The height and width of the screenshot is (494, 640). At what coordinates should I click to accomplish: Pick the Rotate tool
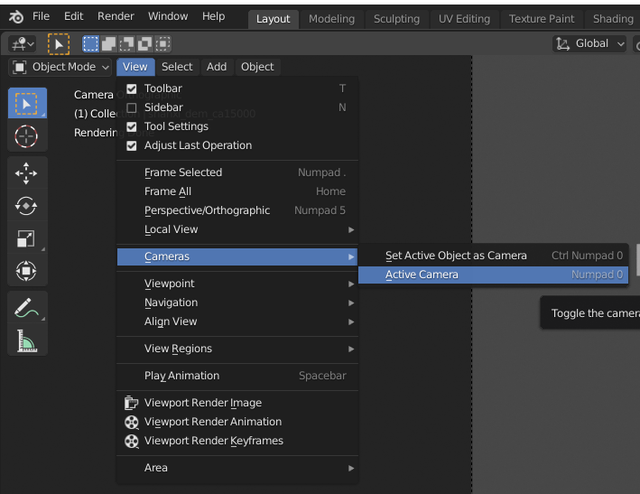pyautogui.click(x=26, y=206)
